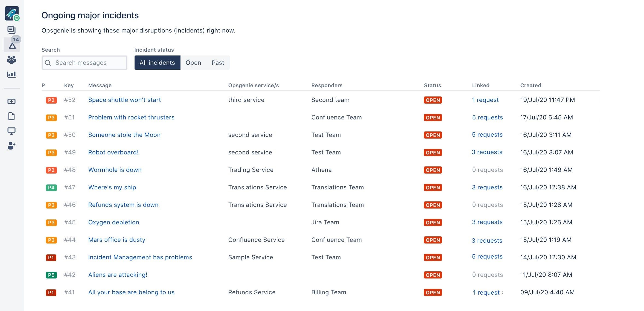Open the Channels monitor icon
Image resolution: width=644 pixels, height=311 pixels.
pos(11,131)
